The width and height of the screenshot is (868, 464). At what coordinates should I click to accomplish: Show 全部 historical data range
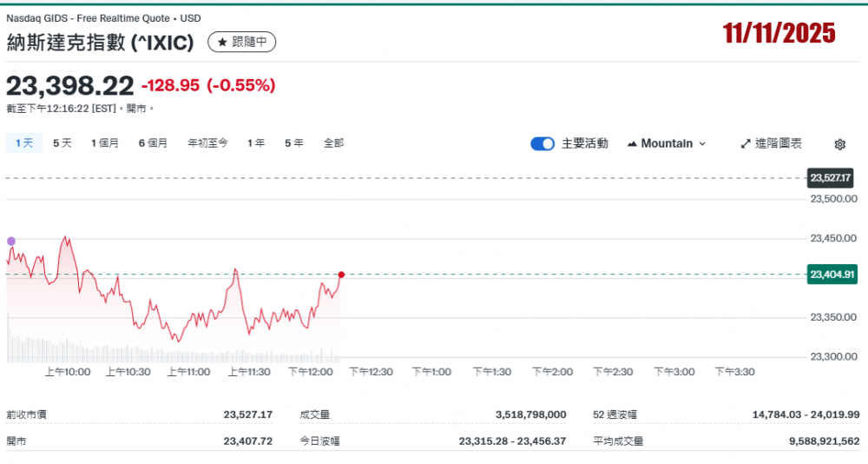(x=333, y=143)
